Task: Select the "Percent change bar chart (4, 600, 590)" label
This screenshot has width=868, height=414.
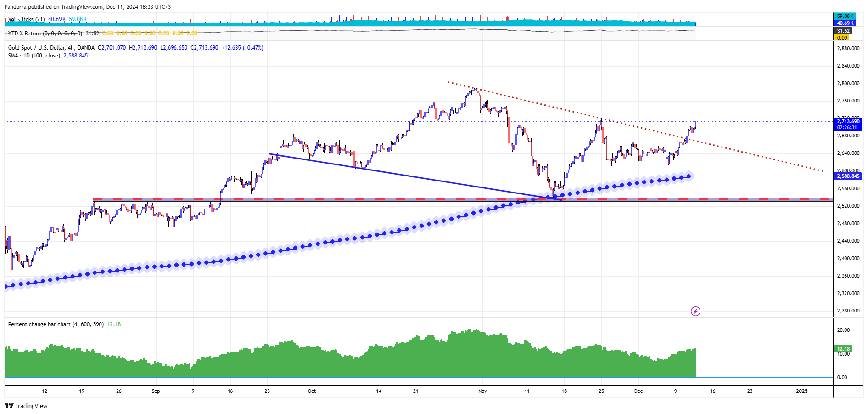Action: (x=56, y=324)
